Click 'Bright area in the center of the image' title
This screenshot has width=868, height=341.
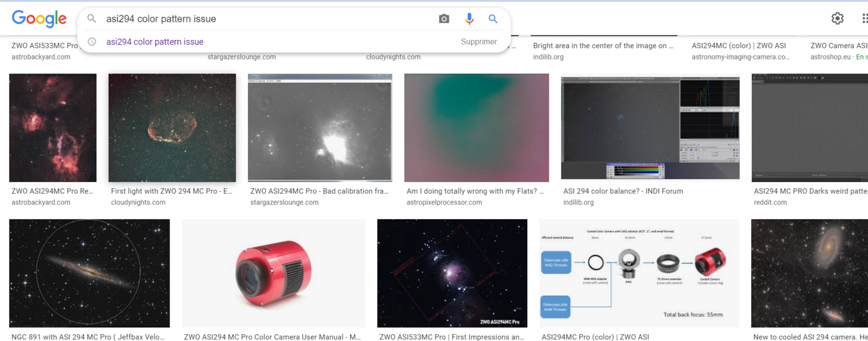pos(603,46)
